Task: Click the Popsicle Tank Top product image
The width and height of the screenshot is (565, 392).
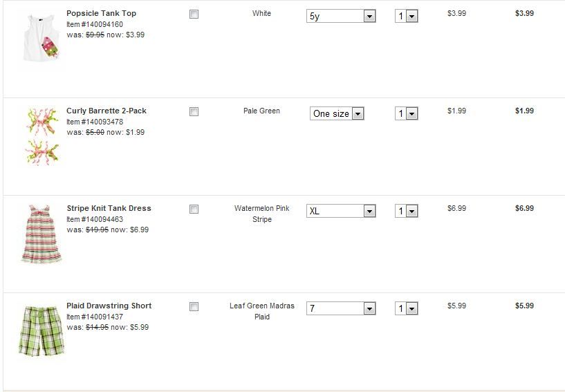Action: point(41,37)
